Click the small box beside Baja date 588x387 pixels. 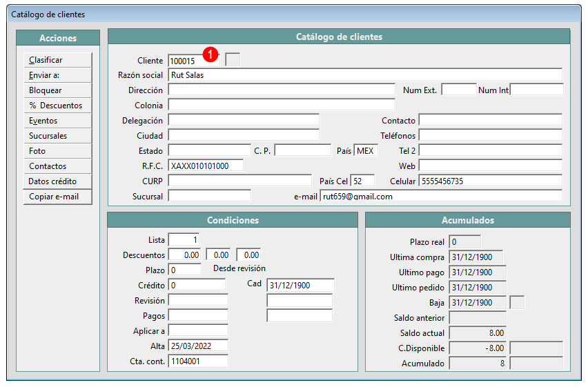point(517,303)
